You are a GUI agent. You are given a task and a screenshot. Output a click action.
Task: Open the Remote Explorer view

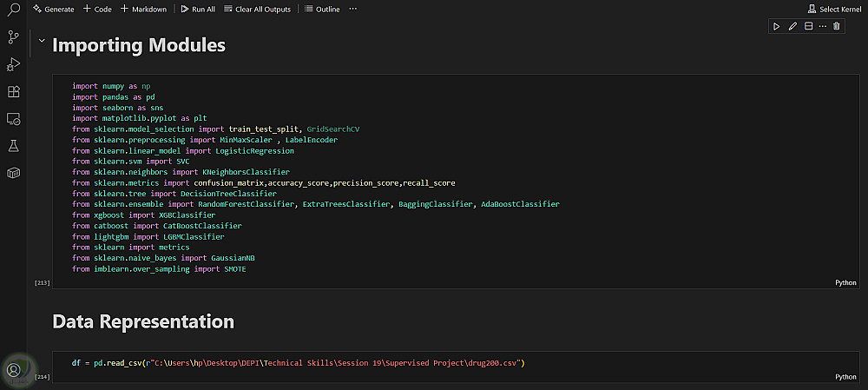pyautogui.click(x=13, y=118)
